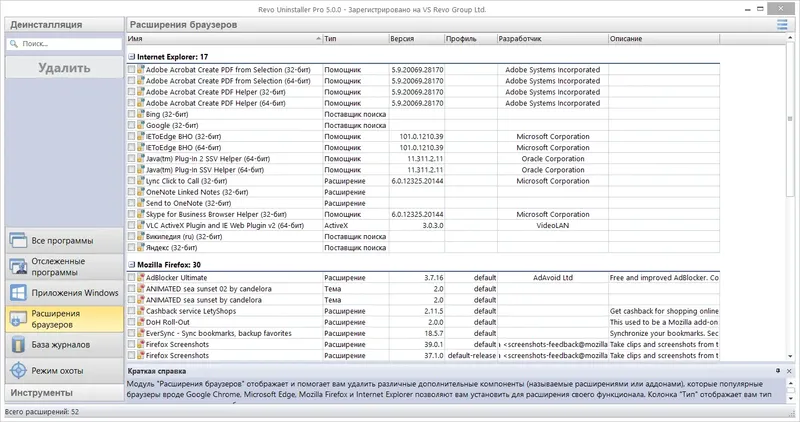Viewport: 800px width, 422px height.
Task: Click the icon beside Lync Click to Call
Action: click(141, 181)
